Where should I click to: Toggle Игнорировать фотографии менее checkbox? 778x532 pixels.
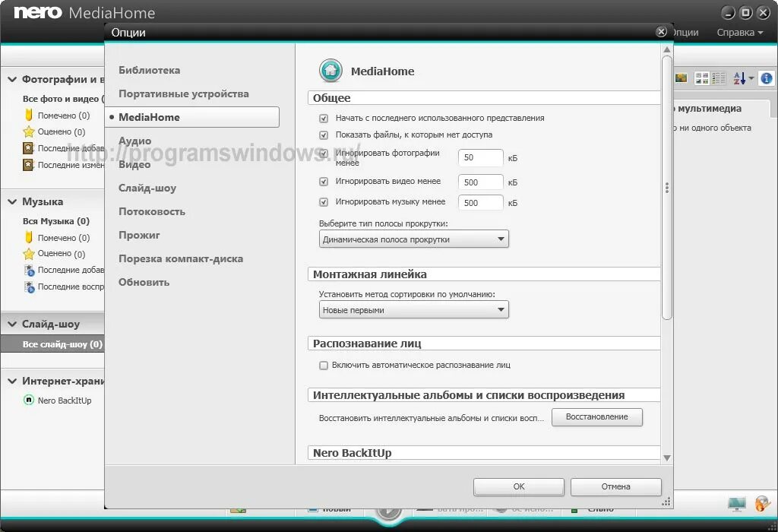click(x=324, y=154)
